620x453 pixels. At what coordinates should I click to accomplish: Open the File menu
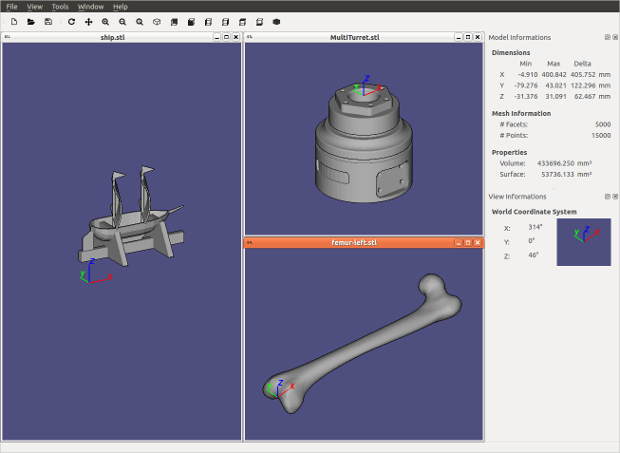click(x=12, y=6)
